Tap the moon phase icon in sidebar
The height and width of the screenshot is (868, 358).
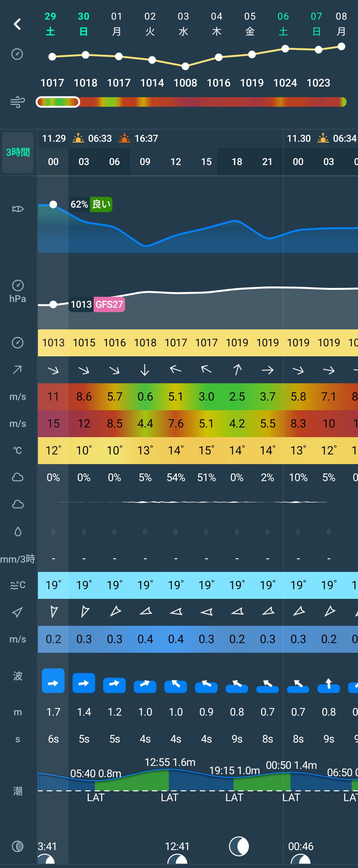[18, 846]
